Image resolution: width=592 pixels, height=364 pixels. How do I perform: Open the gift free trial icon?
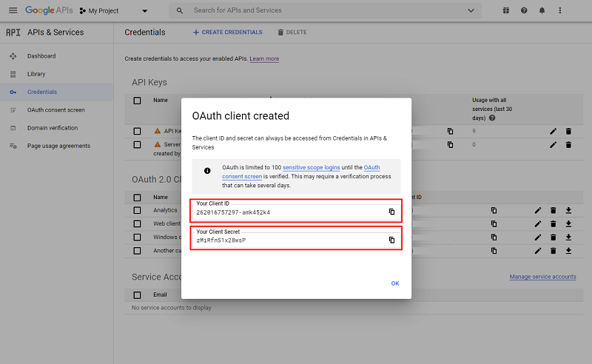click(506, 10)
